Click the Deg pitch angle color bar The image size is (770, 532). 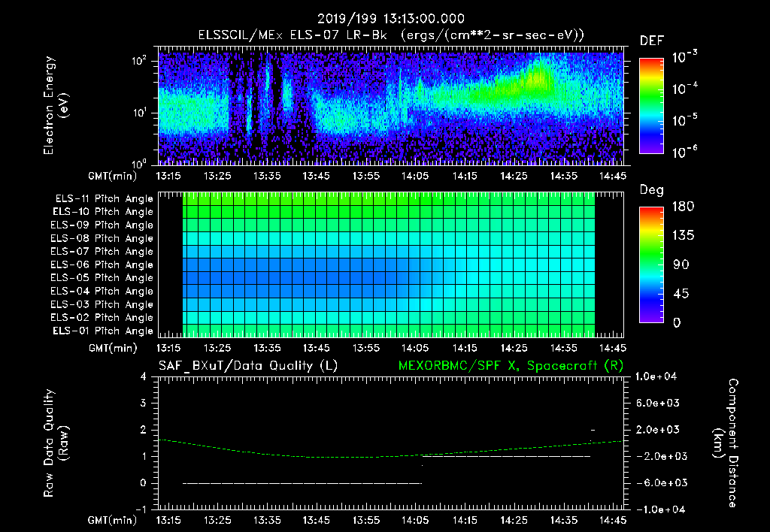[x=651, y=264]
